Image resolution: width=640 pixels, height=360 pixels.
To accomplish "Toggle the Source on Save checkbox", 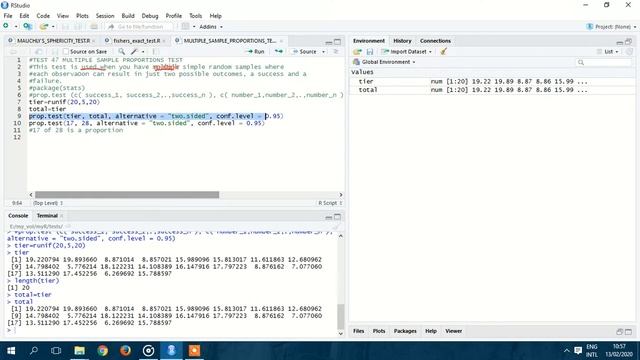I will (65, 52).
